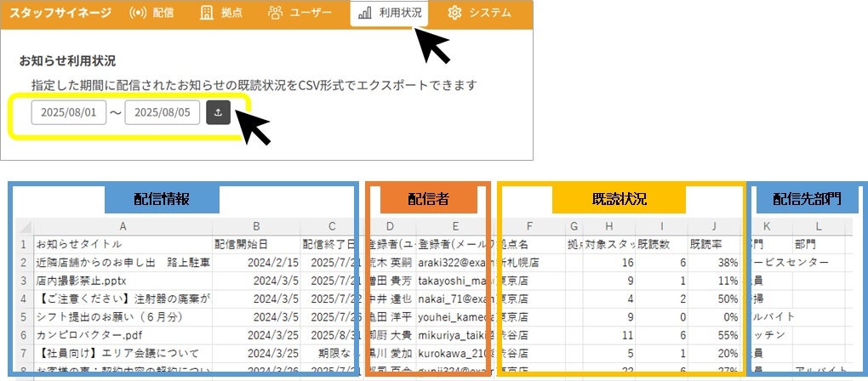Click the start date field 2025/08/01
This screenshot has height=381, width=868.
click(x=69, y=112)
